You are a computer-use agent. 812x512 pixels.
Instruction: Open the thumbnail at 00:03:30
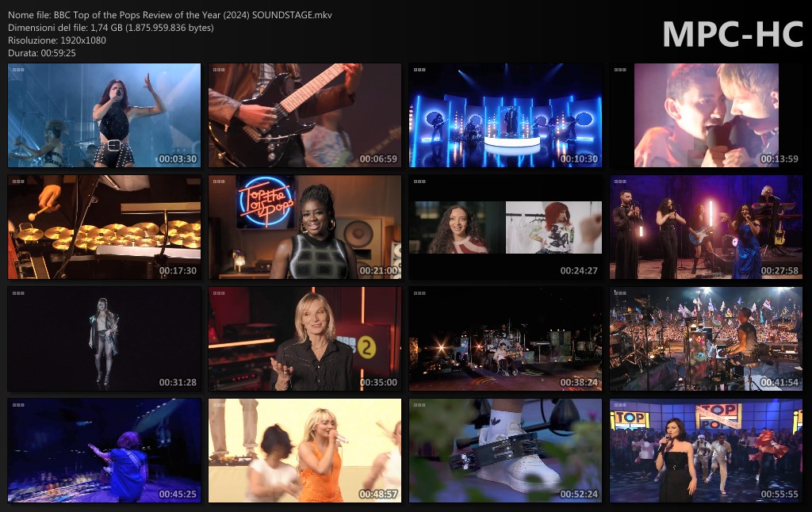(104, 116)
